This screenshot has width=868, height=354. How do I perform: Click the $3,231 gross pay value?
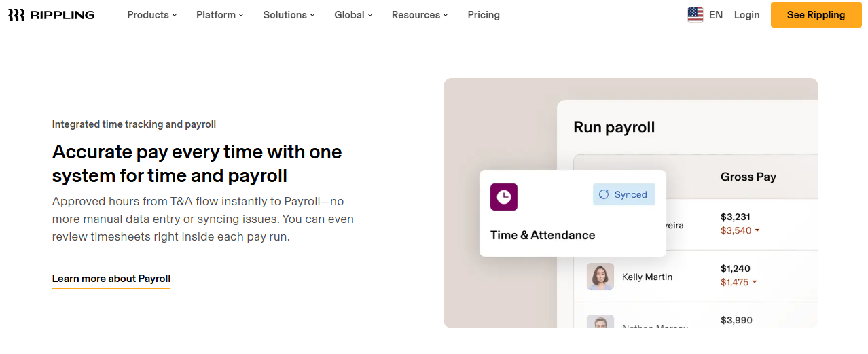pyautogui.click(x=736, y=217)
